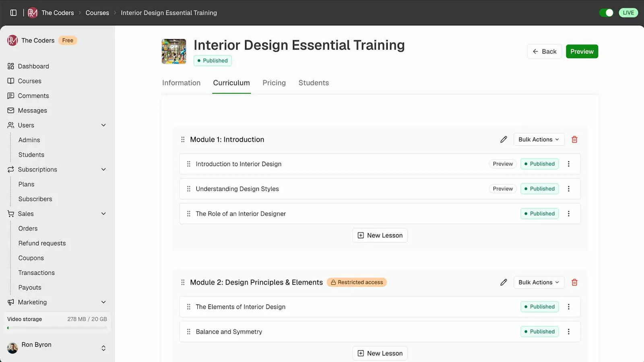Toggle the sidebar panel icon in top bar

[x=13, y=13]
